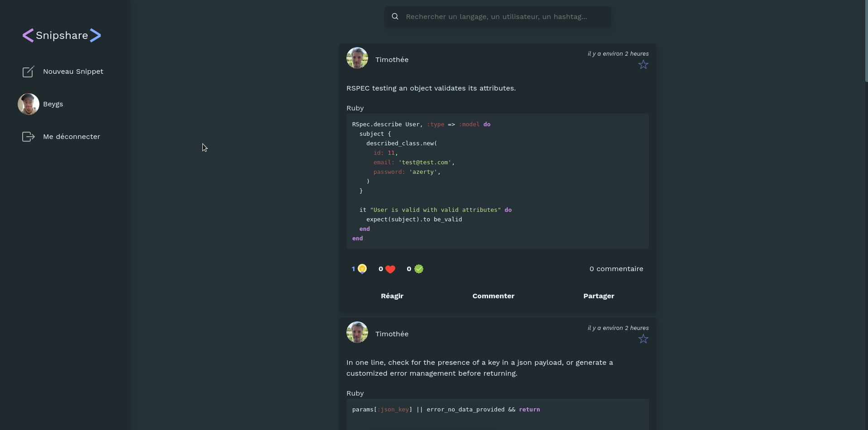The height and width of the screenshot is (430, 868).
Task: Favorite the json payload snippet with the star
Action: [643, 339]
